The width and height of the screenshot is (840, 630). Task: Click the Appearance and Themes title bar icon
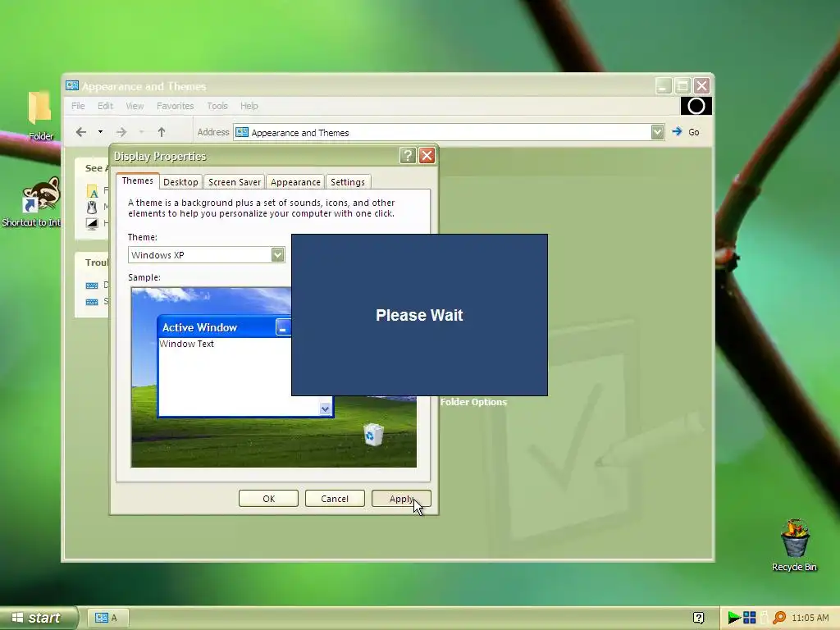(x=72, y=85)
